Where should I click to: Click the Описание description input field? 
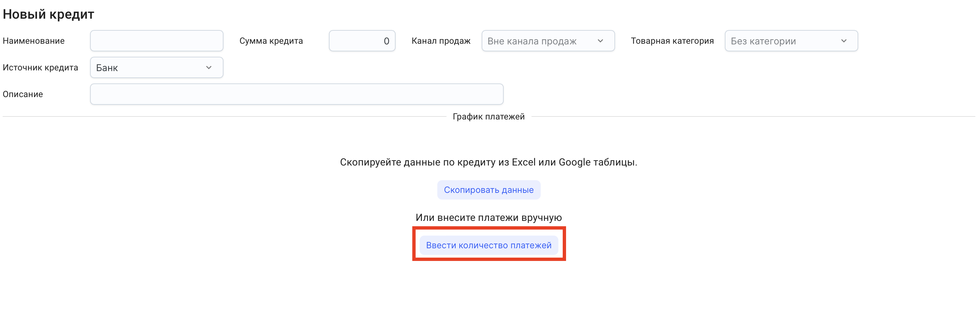point(296,94)
